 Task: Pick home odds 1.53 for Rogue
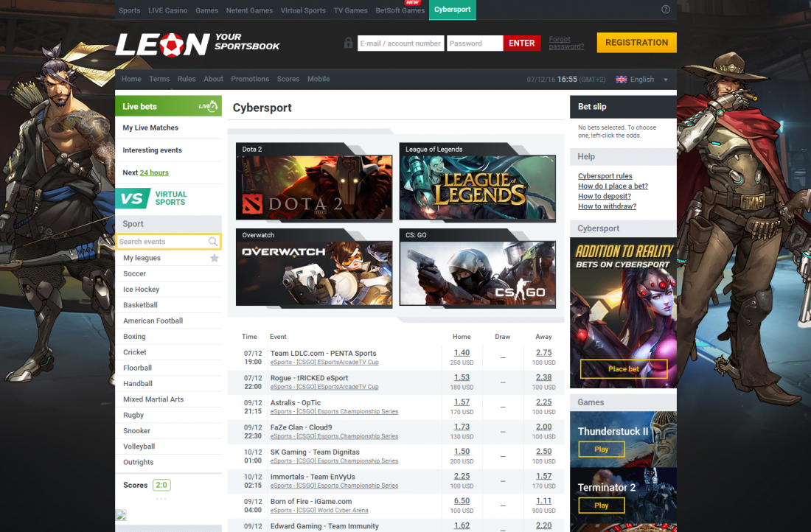point(462,377)
